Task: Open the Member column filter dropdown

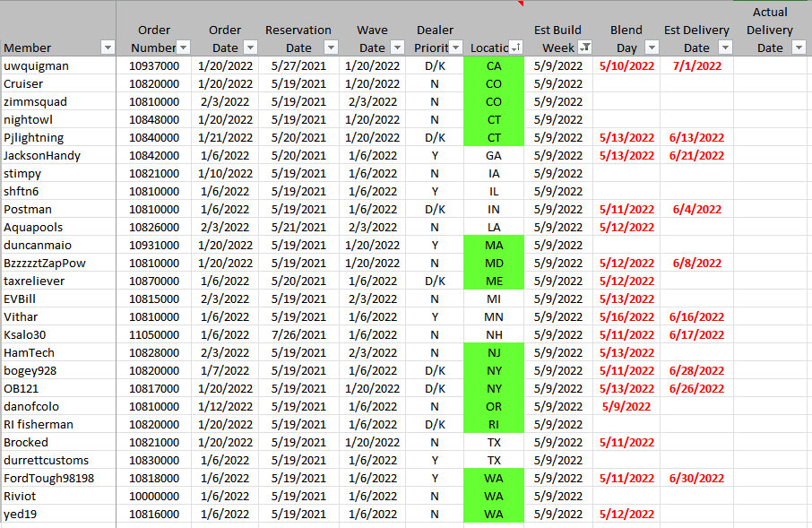Action: point(108,48)
